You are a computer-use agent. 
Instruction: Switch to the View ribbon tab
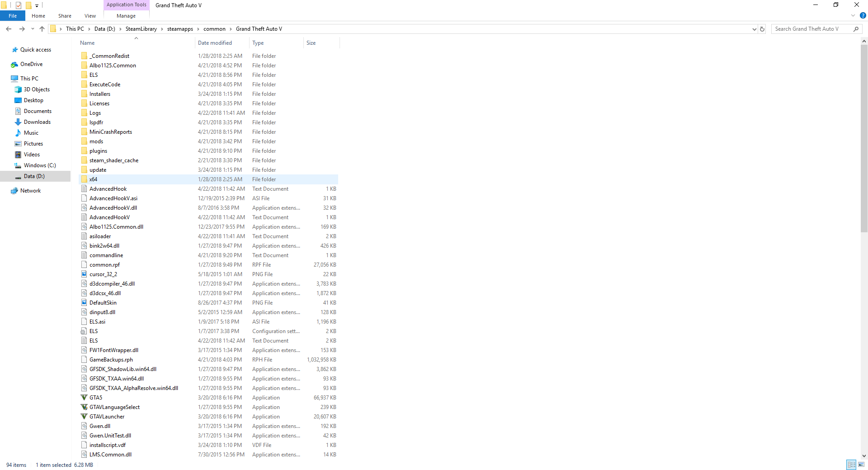point(90,16)
